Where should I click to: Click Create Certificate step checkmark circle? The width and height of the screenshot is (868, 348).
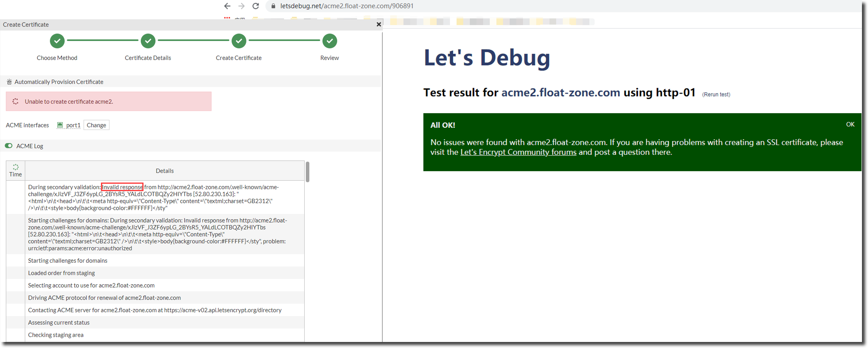coord(239,41)
